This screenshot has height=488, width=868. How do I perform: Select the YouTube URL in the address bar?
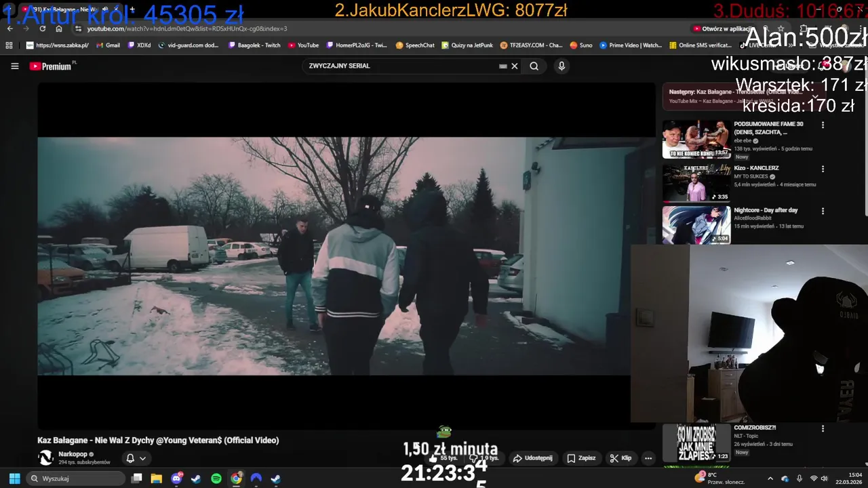pyautogui.click(x=187, y=28)
